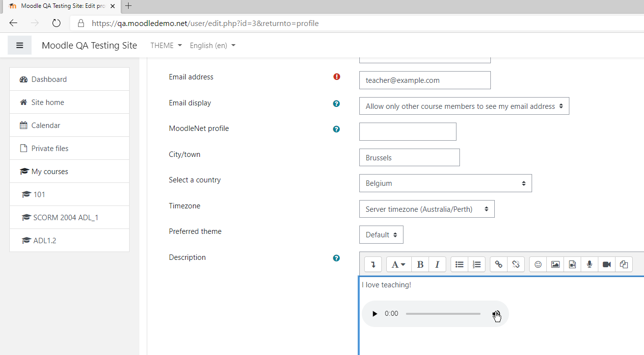Open the English (en) language menu
The height and width of the screenshot is (355, 644).
(213, 45)
